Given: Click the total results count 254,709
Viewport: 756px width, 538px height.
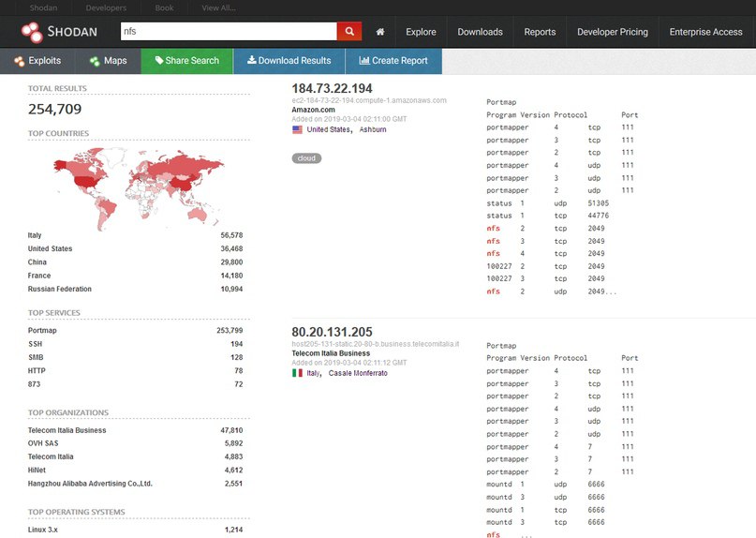Looking at the screenshot, I should pos(55,109).
